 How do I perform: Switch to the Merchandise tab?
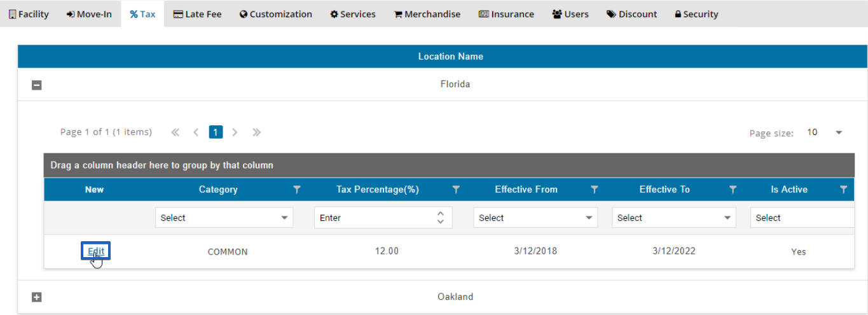tap(427, 14)
